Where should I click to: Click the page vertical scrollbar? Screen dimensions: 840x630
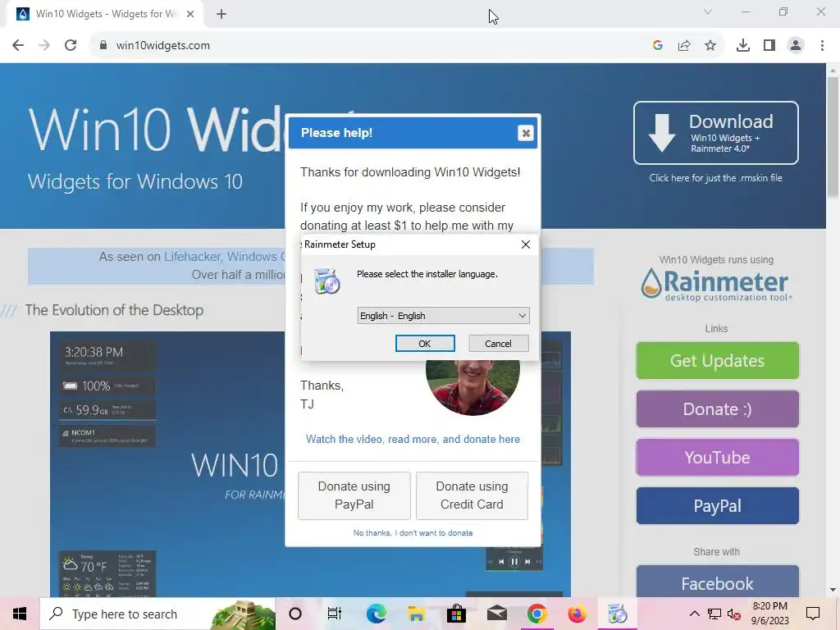[833, 137]
